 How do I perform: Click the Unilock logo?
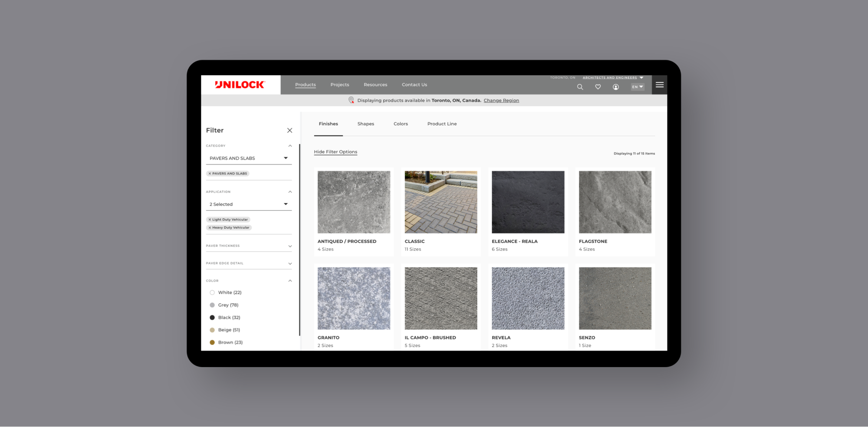[x=240, y=85]
